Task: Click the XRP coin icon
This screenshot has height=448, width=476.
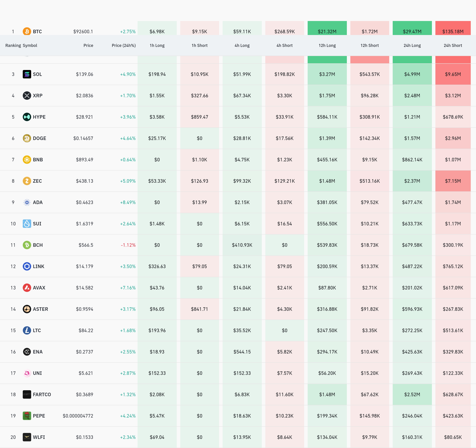Action: pos(27,96)
